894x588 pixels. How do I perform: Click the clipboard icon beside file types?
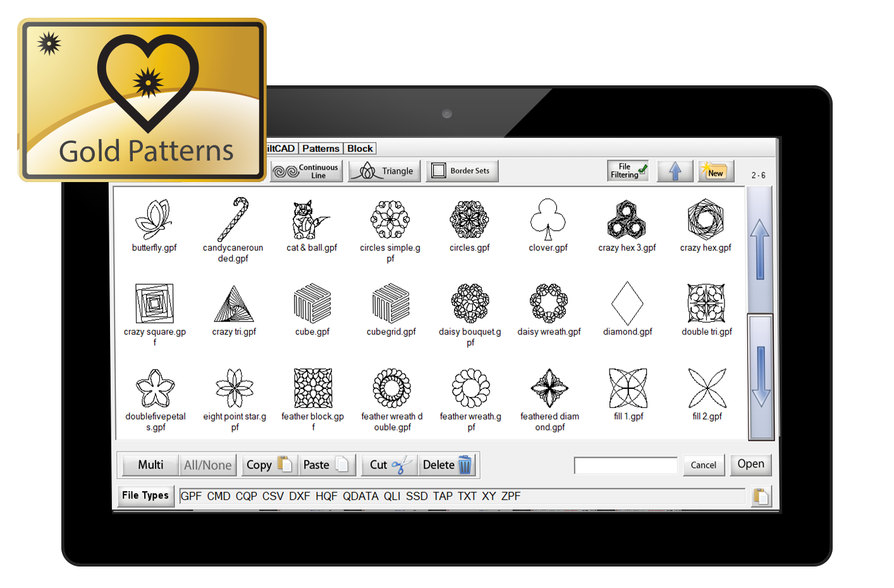click(x=761, y=497)
